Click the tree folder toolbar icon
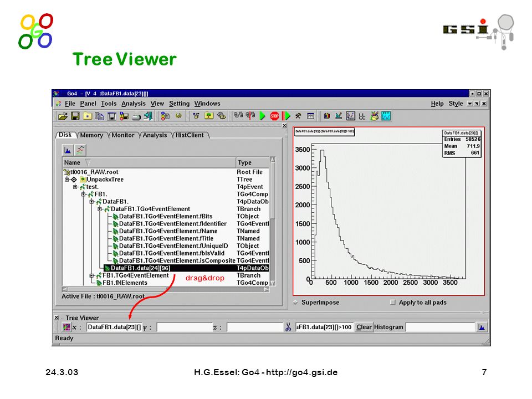 click(x=209, y=116)
